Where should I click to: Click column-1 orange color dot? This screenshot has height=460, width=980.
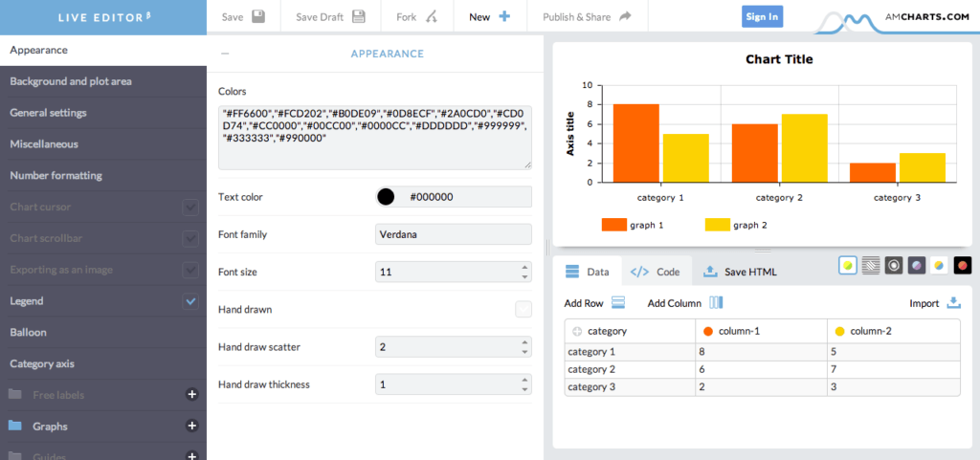[708, 332]
